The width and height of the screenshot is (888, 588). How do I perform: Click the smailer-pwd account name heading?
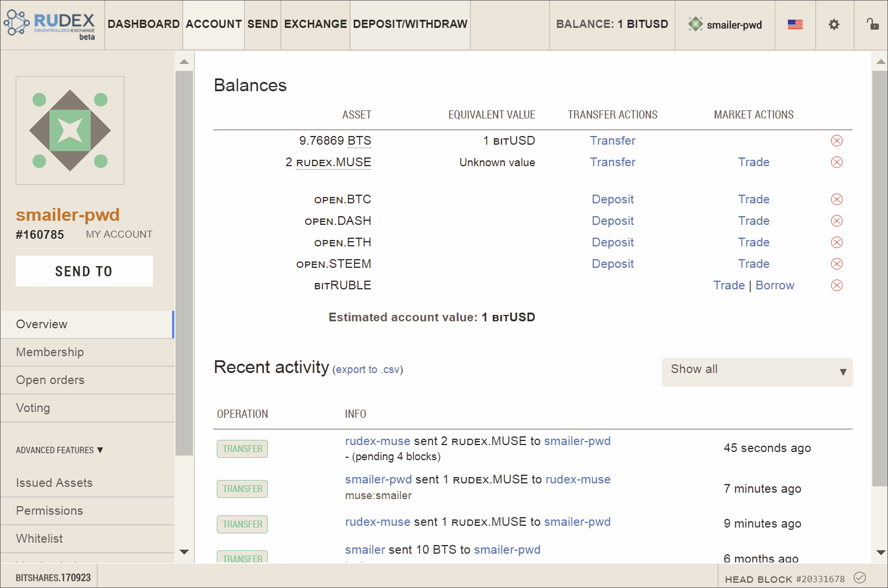(67, 215)
